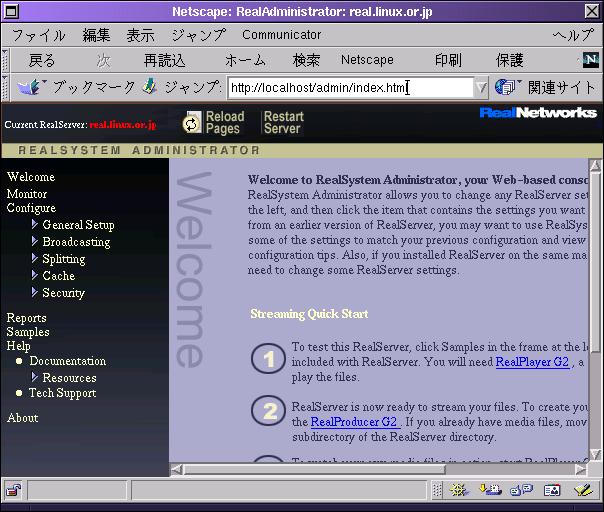Click the window menu icon in title bar
The image size is (604, 512).
click(11, 11)
